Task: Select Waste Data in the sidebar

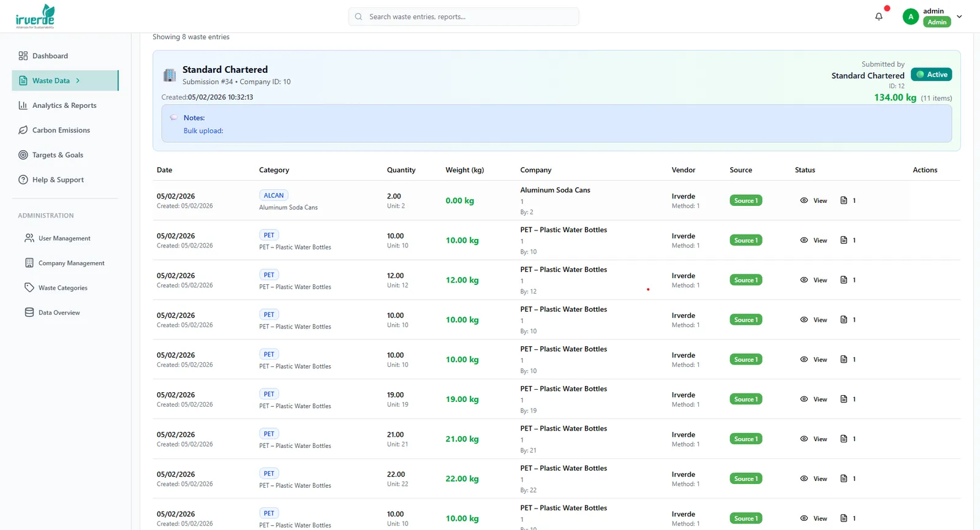Action: pyautogui.click(x=65, y=80)
